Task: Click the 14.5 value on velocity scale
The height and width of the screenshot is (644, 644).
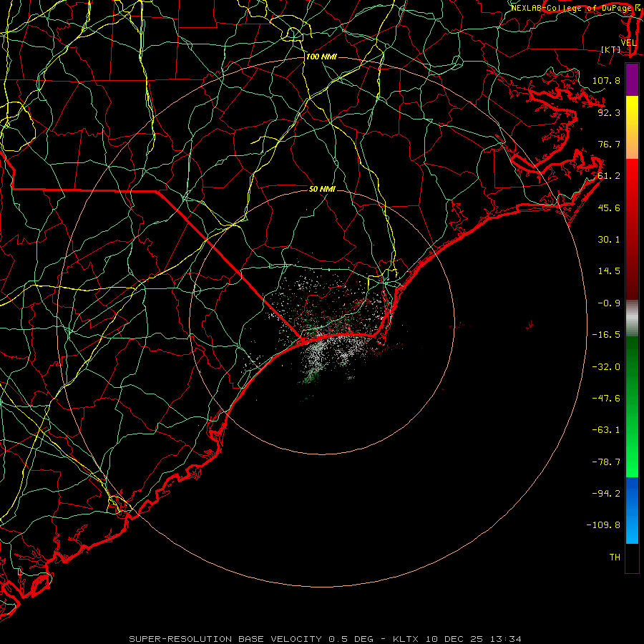Action: click(x=609, y=271)
